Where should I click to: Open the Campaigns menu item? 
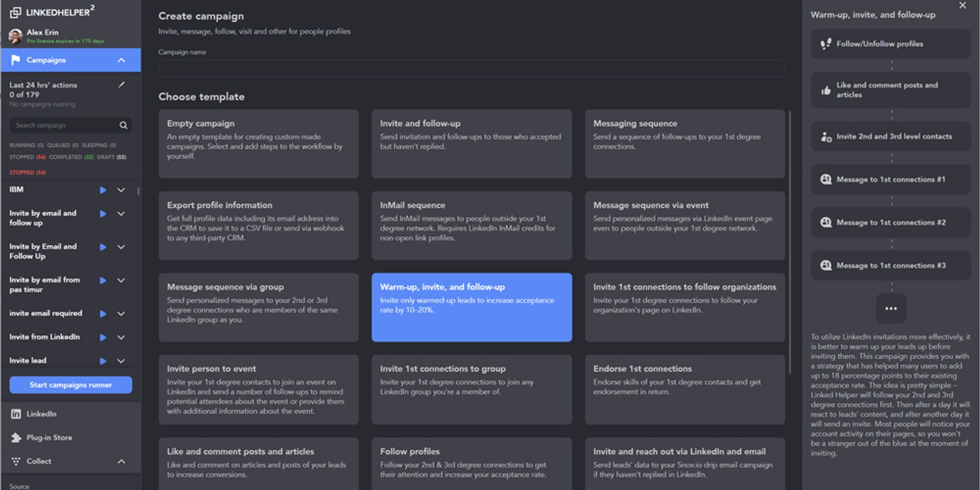point(71,60)
